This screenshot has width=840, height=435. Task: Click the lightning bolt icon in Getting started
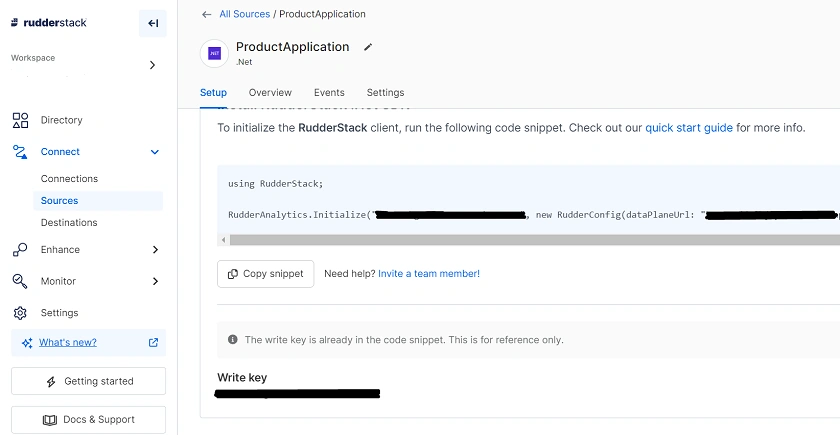coord(51,381)
